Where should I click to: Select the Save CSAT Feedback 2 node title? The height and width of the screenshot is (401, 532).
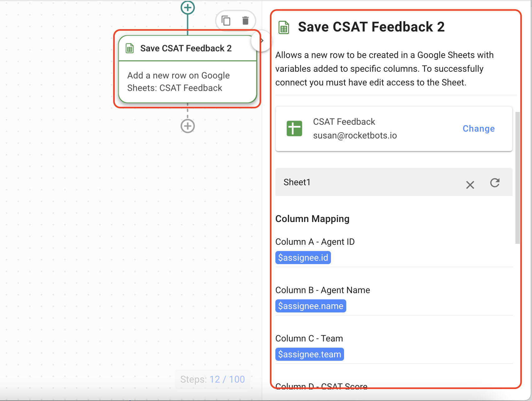coord(186,48)
